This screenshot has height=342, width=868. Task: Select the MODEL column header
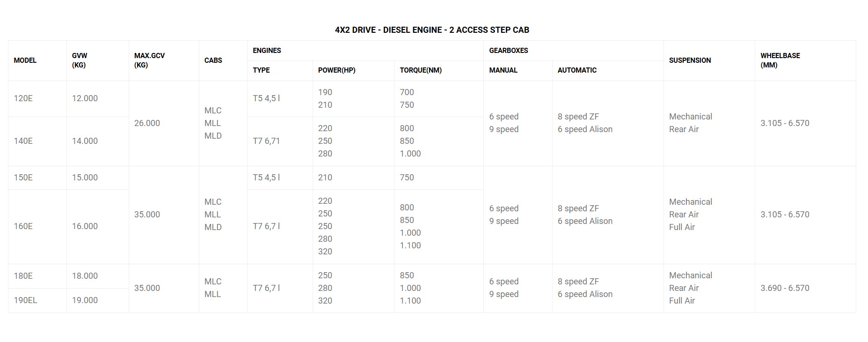point(25,60)
